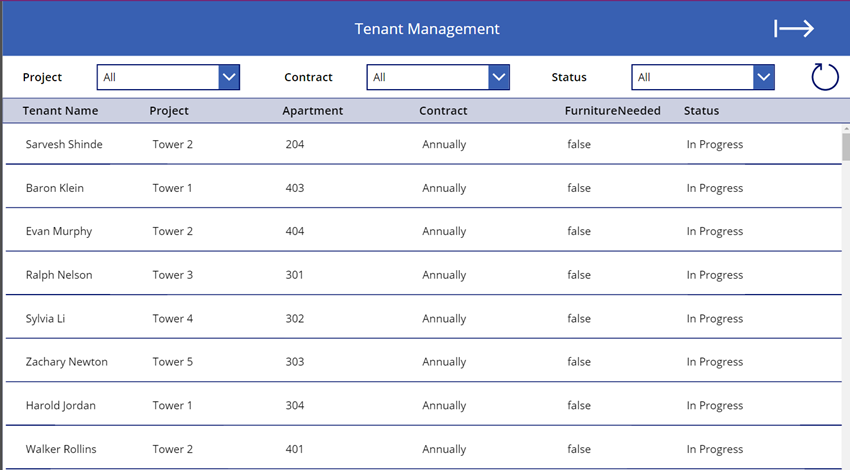Image resolution: width=850 pixels, height=470 pixels.
Task: Open the Contract filter dropdown
Action: pyautogui.click(x=499, y=77)
